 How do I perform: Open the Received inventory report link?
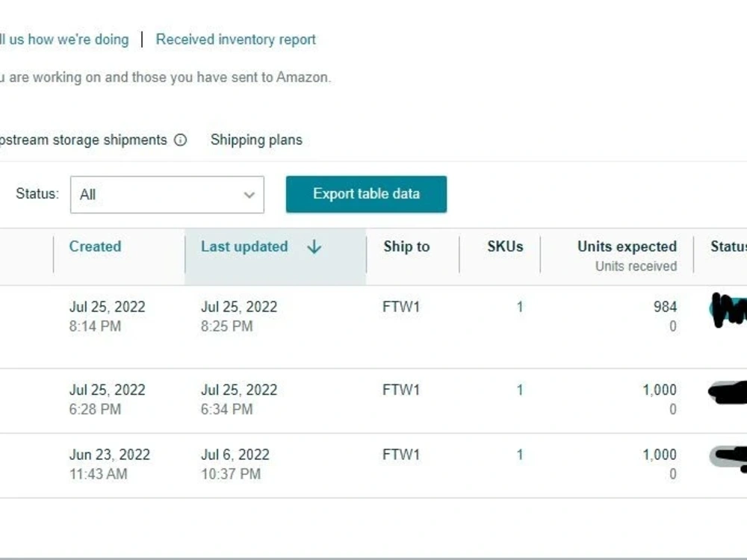click(235, 40)
